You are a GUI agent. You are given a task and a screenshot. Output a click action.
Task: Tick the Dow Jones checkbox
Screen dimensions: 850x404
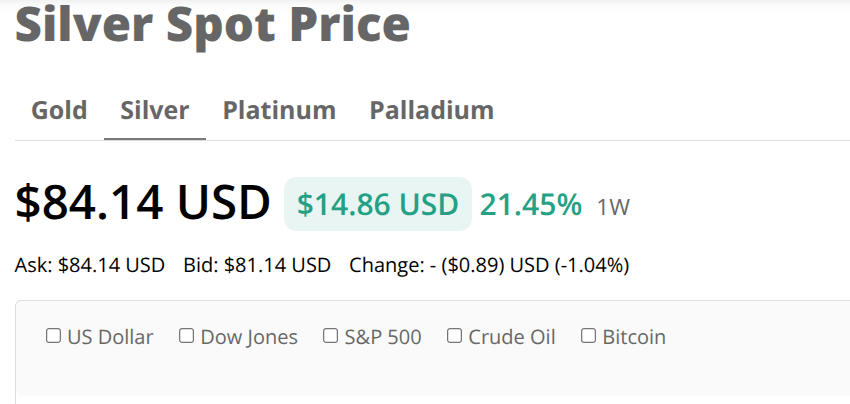pos(187,336)
